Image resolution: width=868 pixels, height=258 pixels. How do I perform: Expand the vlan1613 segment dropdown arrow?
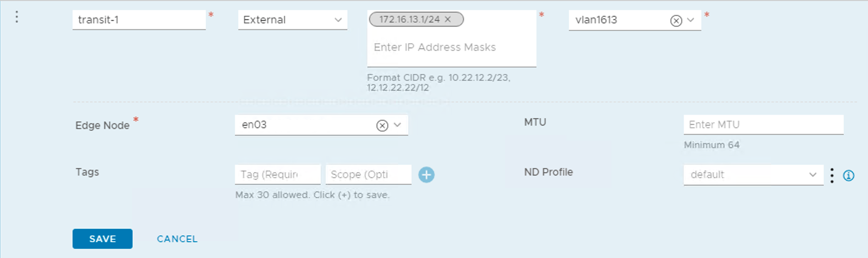[691, 20]
